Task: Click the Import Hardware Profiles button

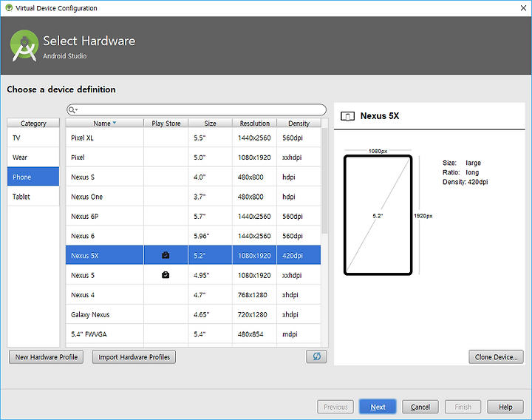Action: [x=134, y=357]
